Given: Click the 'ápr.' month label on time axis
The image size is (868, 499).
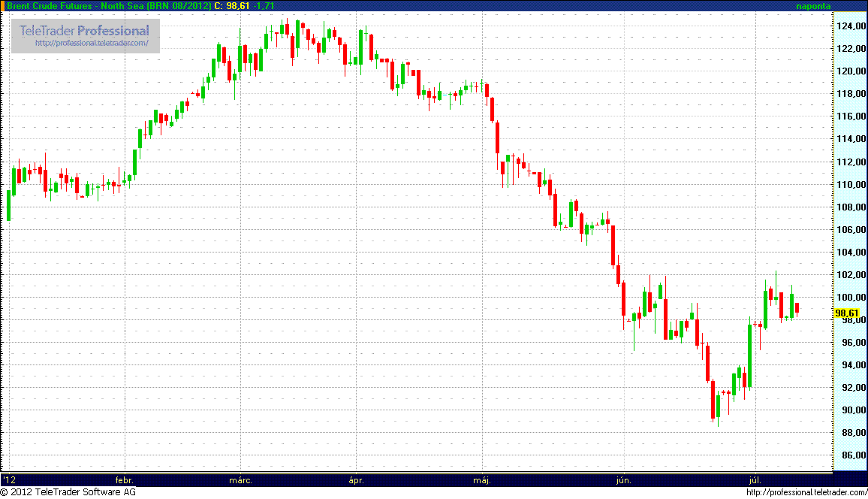Looking at the screenshot, I should 357,480.
